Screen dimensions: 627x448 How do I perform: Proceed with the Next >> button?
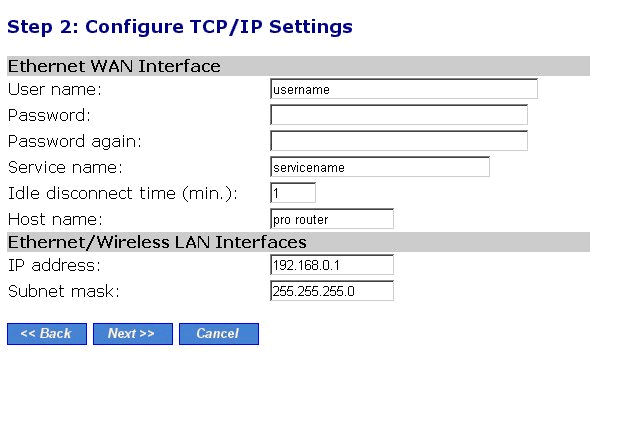133,334
